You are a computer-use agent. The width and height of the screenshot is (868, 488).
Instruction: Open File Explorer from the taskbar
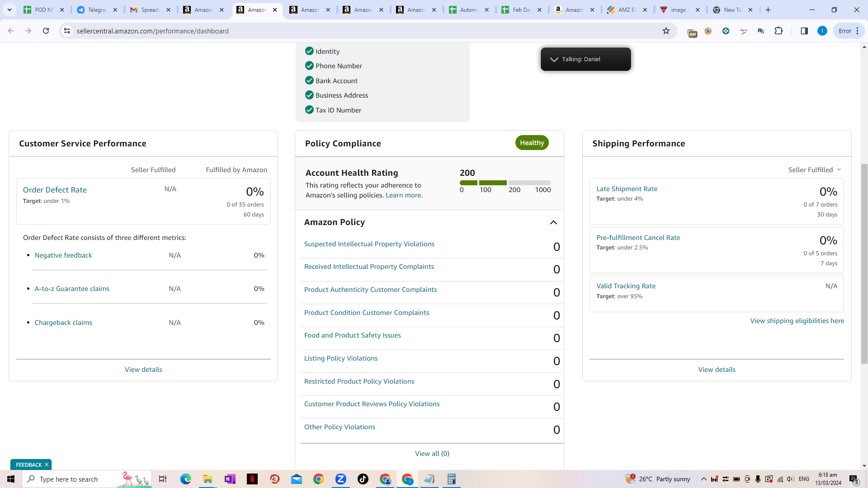208,479
